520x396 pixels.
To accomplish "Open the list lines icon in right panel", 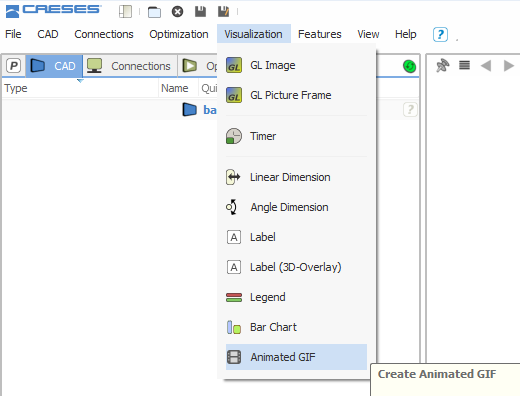I will pyautogui.click(x=464, y=65).
